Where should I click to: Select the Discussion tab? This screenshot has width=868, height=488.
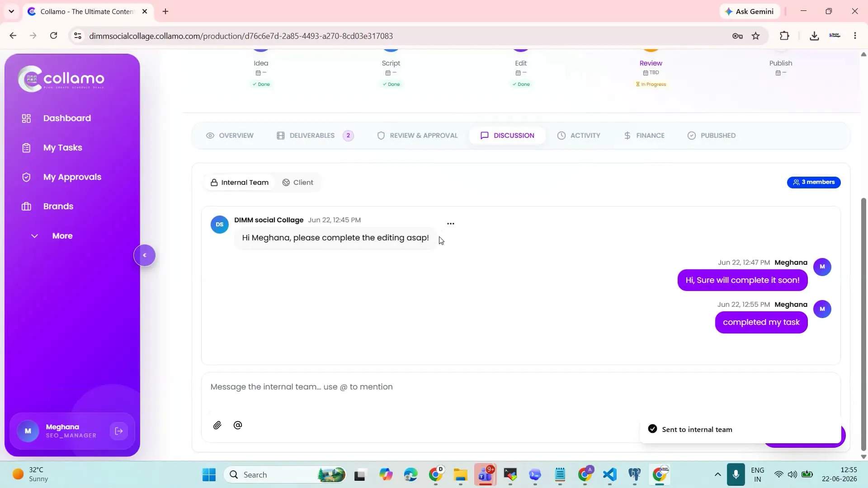tap(507, 136)
